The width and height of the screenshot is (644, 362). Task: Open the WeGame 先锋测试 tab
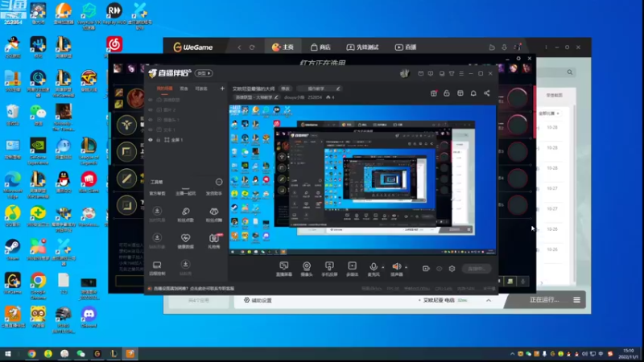(x=362, y=47)
